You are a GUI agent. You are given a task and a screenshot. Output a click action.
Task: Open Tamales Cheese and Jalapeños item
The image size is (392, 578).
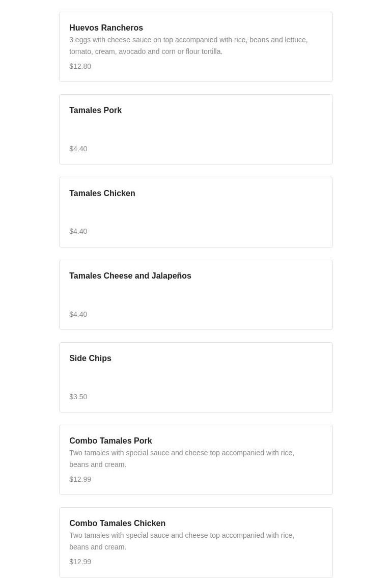pos(130,276)
